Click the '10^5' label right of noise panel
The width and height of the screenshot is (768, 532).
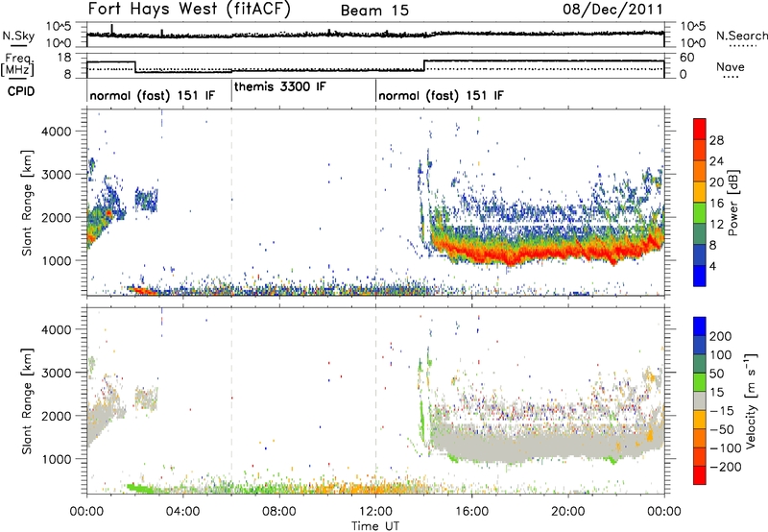coord(693,27)
